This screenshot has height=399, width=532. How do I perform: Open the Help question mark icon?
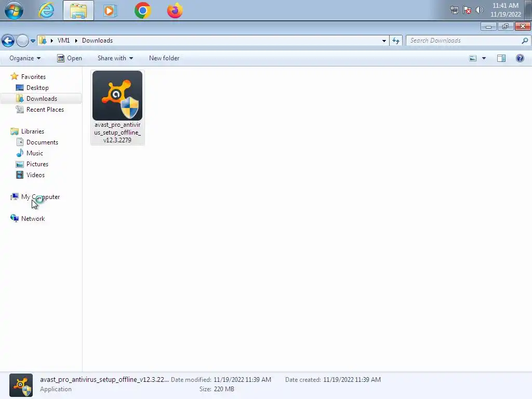(x=520, y=58)
